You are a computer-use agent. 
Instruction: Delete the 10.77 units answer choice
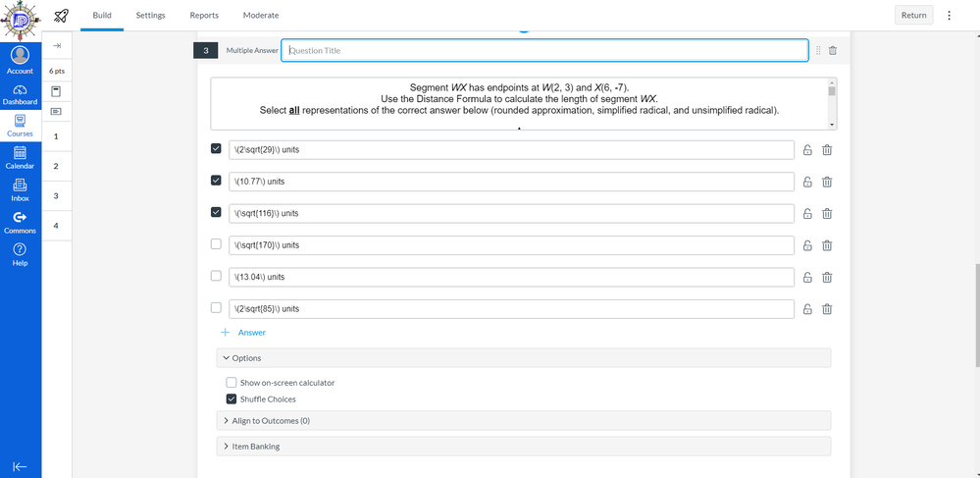(827, 182)
